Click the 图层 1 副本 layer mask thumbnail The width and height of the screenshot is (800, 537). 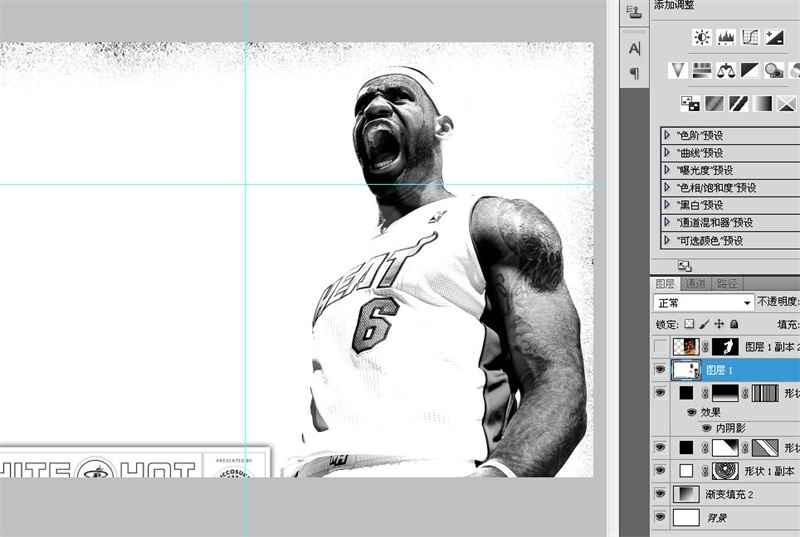click(x=724, y=347)
